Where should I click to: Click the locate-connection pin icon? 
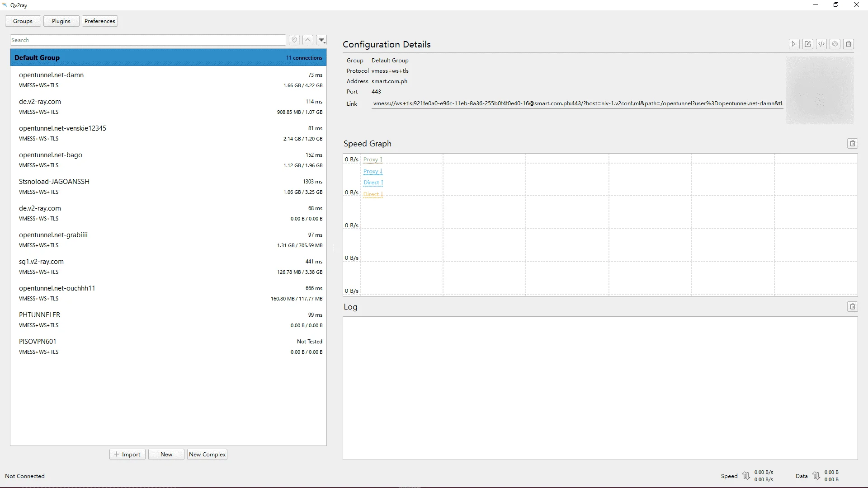294,40
